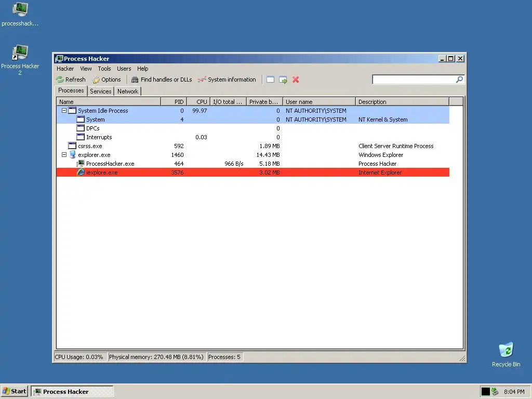Viewport: 532px width, 399px height.
Task: Click the 8:04 PM system clock
Action: coord(514,392)
